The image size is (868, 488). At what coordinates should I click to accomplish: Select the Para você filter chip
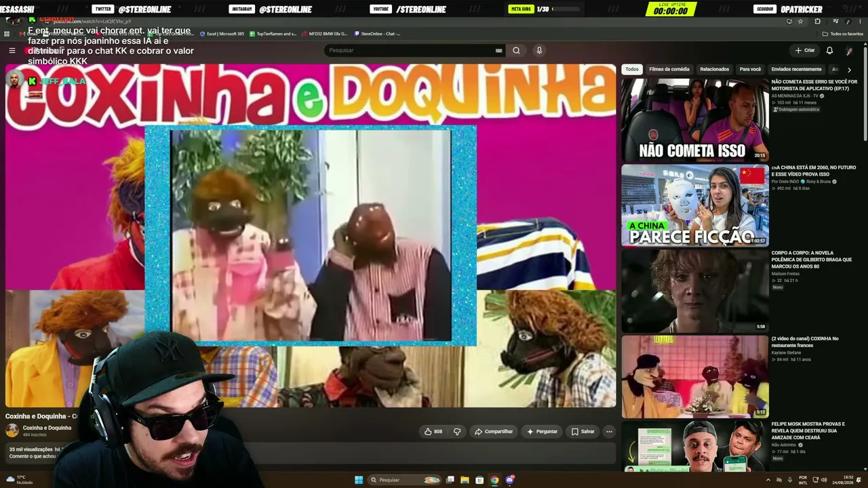(x=750, y=69)
